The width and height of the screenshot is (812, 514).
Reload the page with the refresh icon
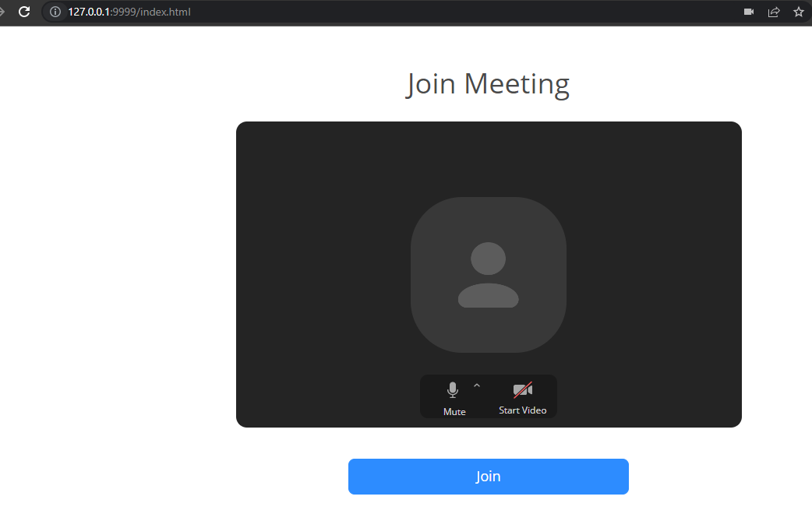point(24,12)
